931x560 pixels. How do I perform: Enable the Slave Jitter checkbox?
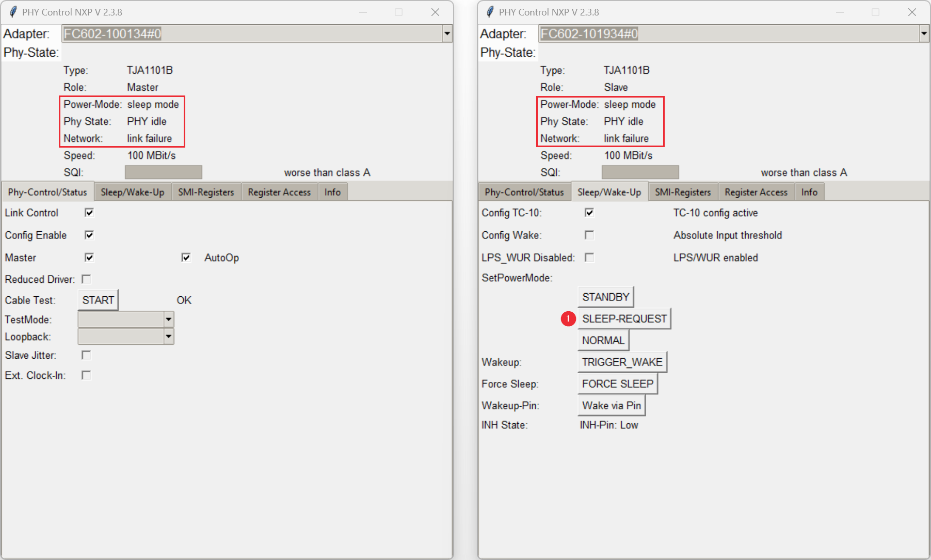86,355
